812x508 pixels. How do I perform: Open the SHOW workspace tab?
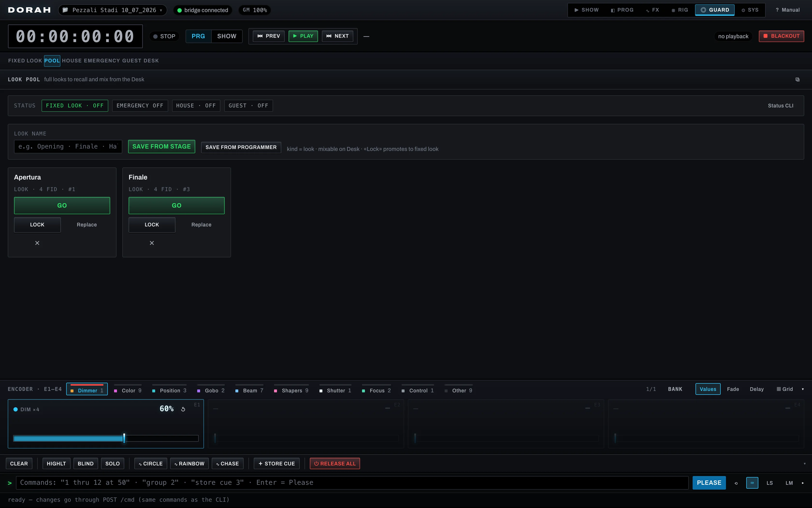tap(587, 10)
